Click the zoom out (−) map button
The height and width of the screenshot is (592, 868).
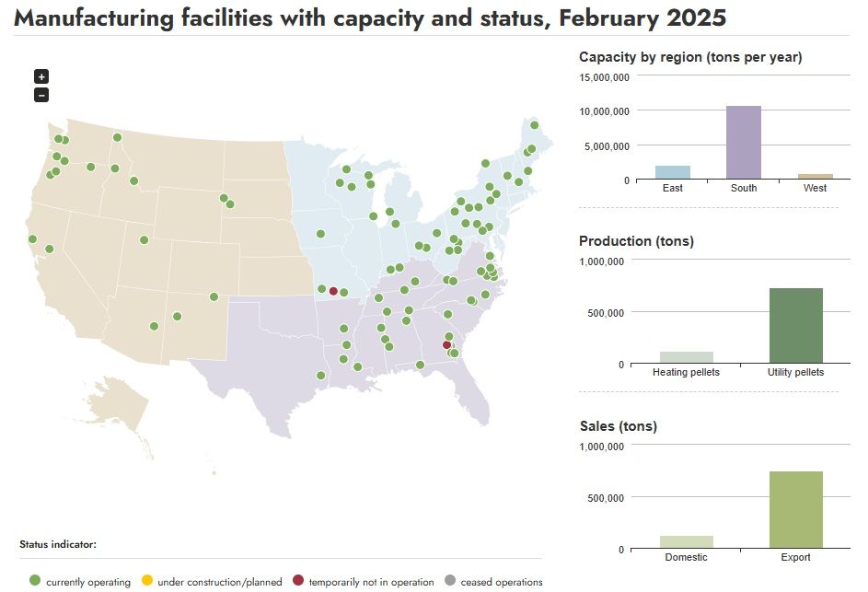pos(41,95)
